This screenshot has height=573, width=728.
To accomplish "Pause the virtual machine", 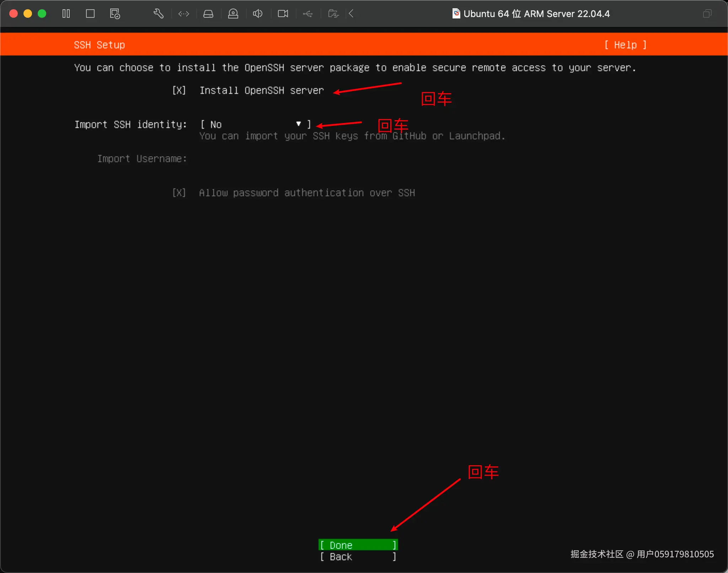I will click(66, 14).
